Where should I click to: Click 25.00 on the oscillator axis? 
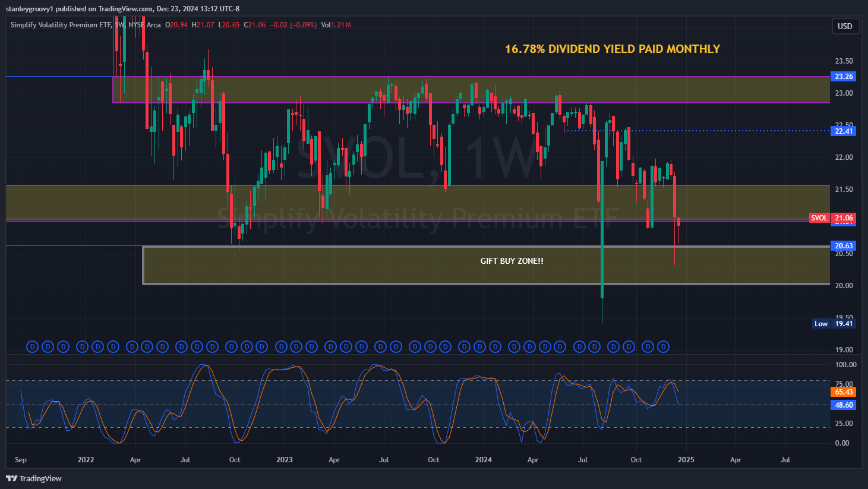pos(844,424)
